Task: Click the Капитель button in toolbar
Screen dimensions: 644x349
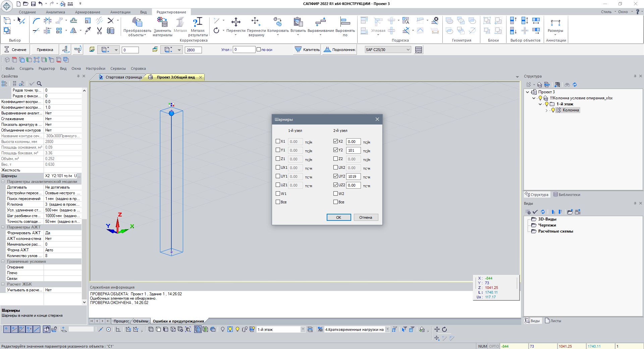Action: click(x=307, y=50)
